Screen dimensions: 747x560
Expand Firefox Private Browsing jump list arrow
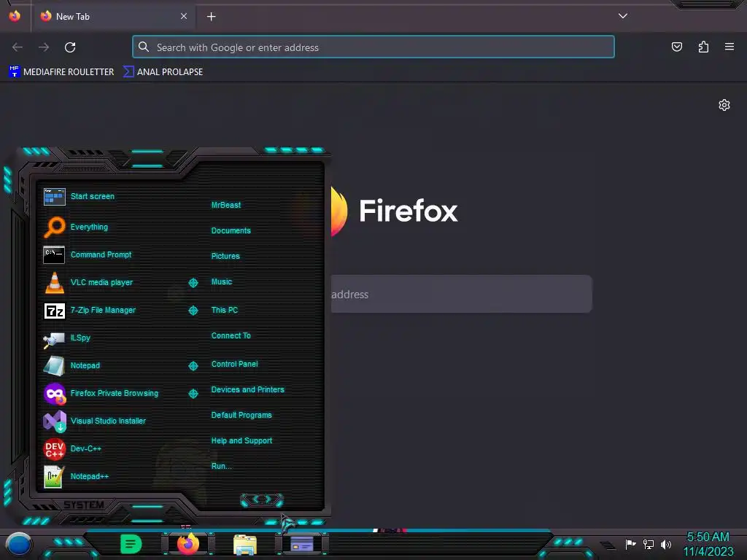(193, 393)
